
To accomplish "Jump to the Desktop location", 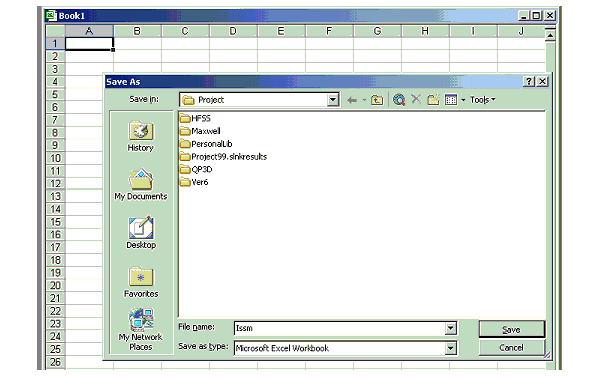I will [x=141, y=233].
